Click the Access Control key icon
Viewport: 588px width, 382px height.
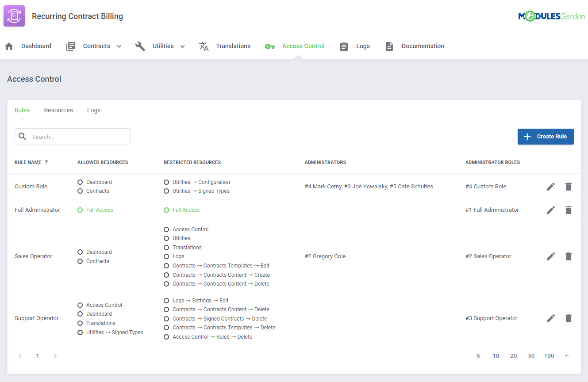point(270,46)
